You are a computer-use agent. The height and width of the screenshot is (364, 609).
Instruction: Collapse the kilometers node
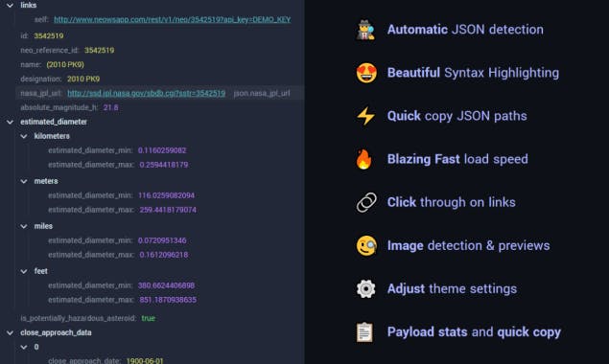(x=24, y=136)
